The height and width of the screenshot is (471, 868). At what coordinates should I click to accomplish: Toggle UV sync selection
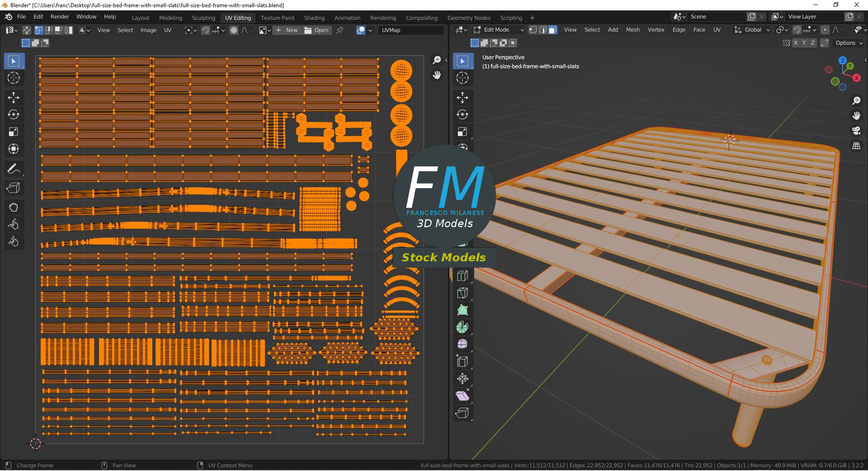click(27, 30)
